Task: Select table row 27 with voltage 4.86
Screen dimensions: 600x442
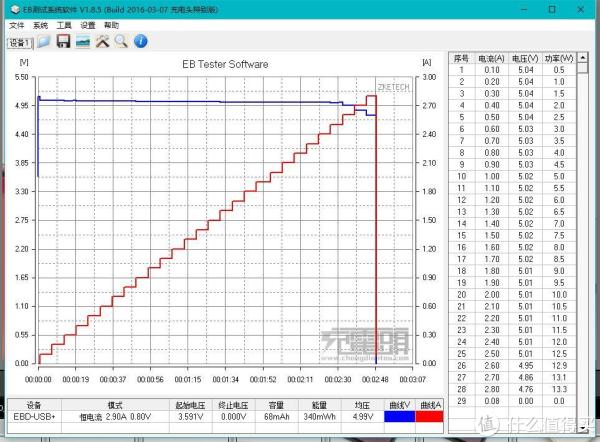Action: 512,377
